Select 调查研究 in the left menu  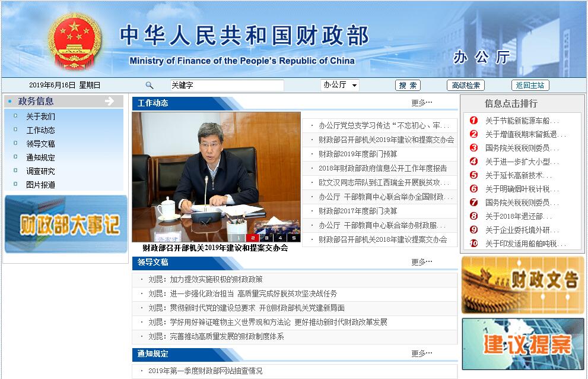(x=40, y=171)
